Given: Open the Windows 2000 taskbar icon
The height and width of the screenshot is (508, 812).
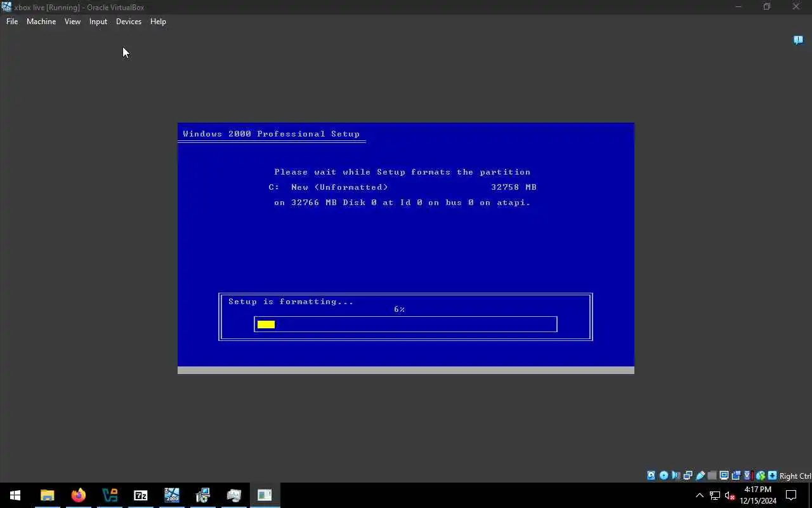Looking at the screenshot, I should (x=172, y=495).
